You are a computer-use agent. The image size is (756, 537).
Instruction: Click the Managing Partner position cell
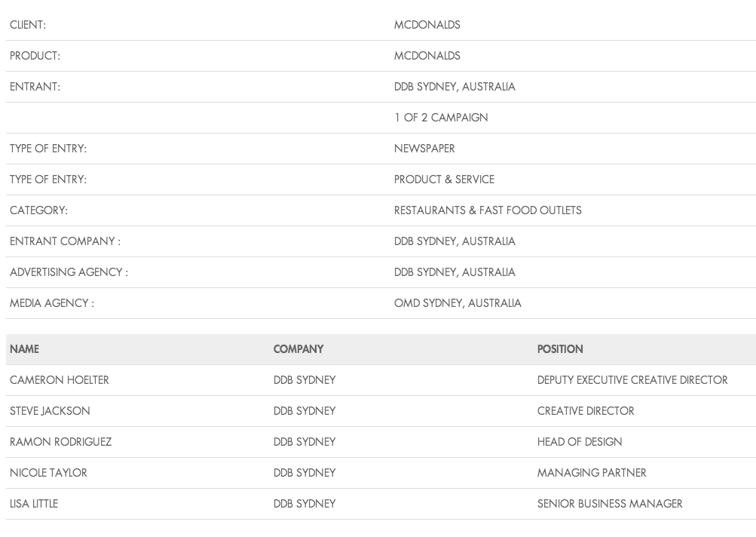(592, 473)
